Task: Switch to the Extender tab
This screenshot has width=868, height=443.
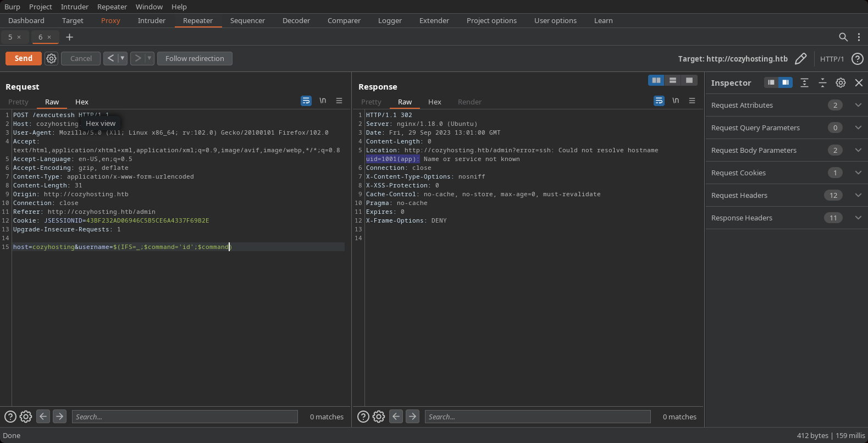Action: point(434,20)
